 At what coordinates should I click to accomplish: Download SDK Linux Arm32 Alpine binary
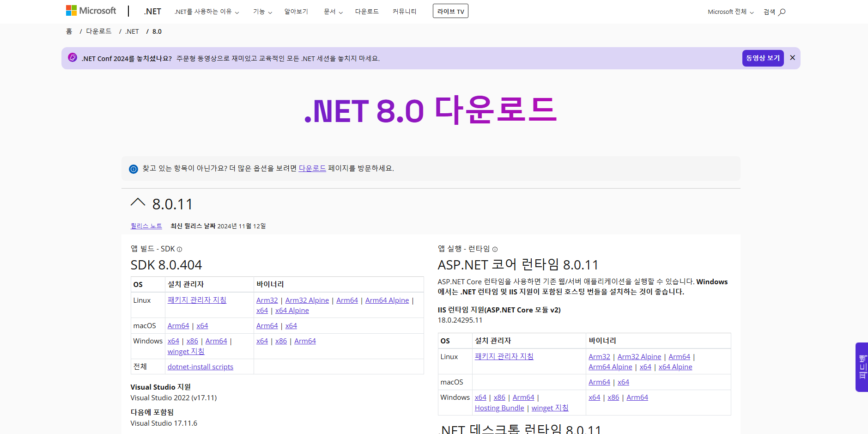[x=307, y=300]
